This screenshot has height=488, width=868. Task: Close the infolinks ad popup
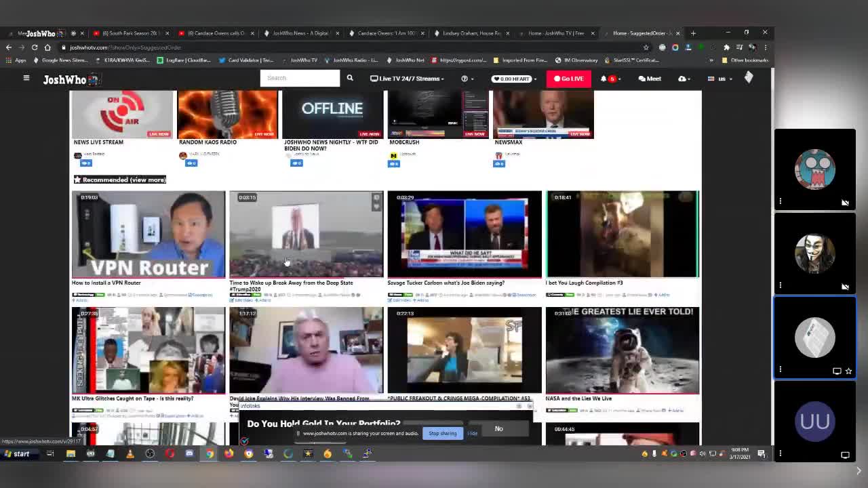tap(530, 406)
